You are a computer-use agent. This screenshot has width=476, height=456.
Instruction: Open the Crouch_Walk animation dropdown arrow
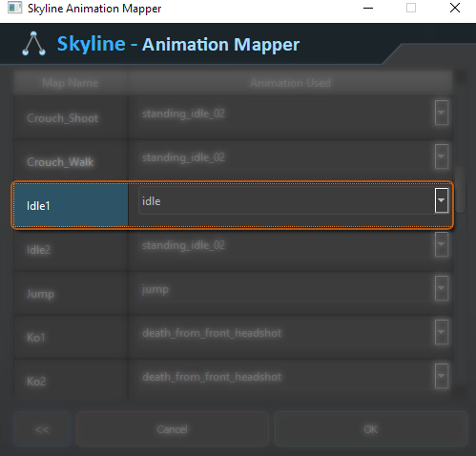442,156
